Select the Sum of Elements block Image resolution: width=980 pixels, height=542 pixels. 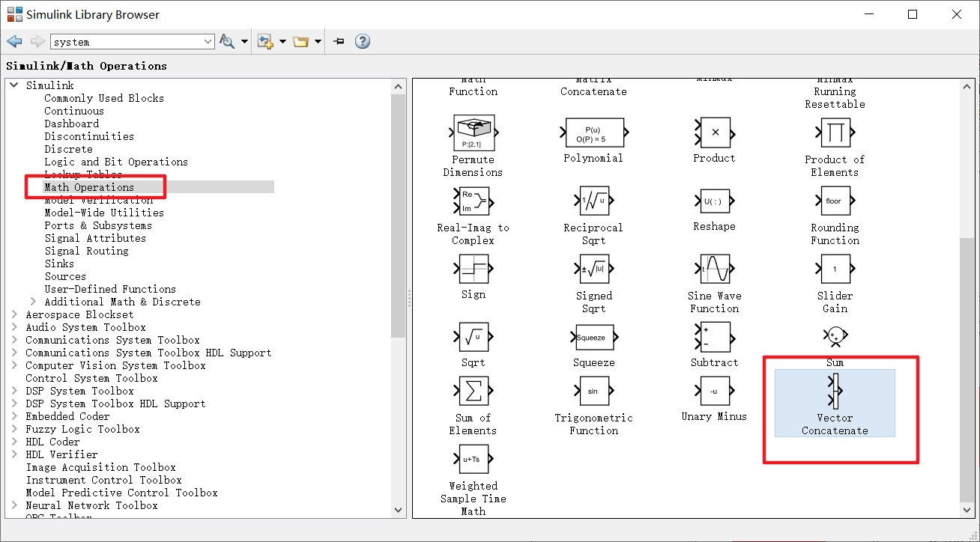coord(473,391)
